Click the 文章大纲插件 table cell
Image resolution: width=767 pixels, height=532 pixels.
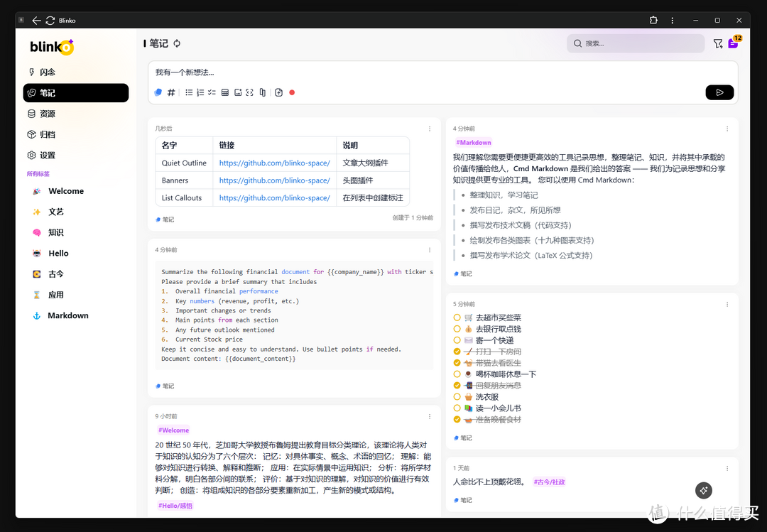coord(373,163)
